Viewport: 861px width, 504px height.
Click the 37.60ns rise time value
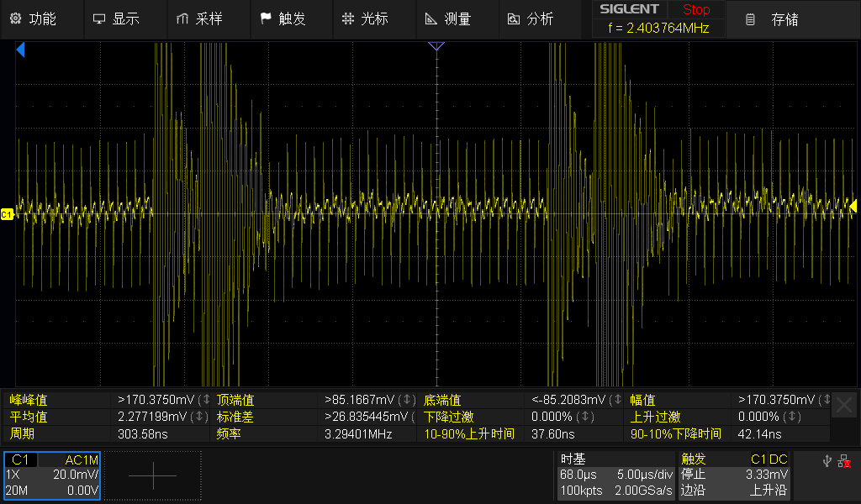tap(553, 433)
